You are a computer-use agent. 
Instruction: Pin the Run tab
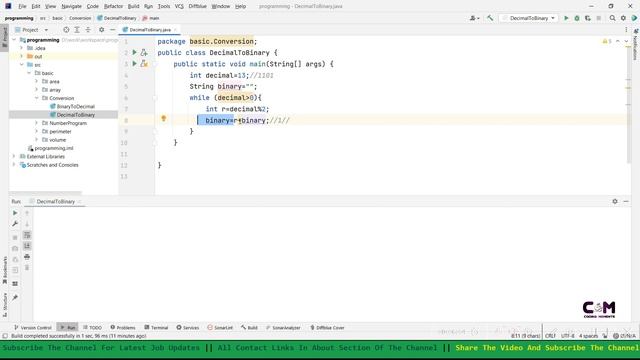coord(15,298)
